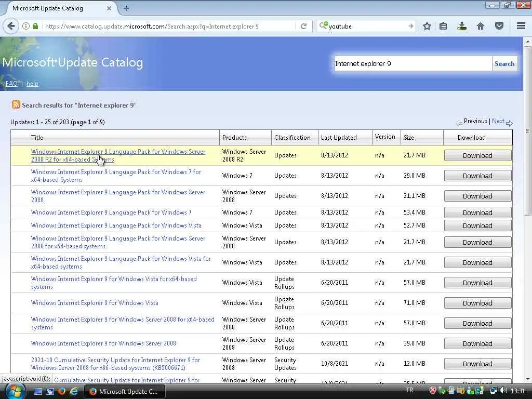Open IE9 Language Pack for Windows Server 2008 link

[118, 196]
